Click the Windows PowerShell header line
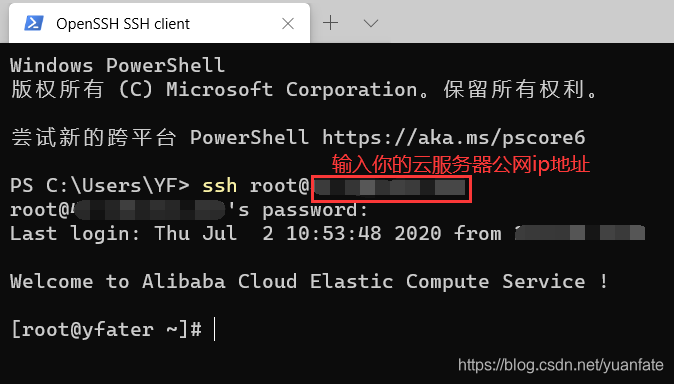This screenshot has width=674, height=384. [x=117, y=65]
